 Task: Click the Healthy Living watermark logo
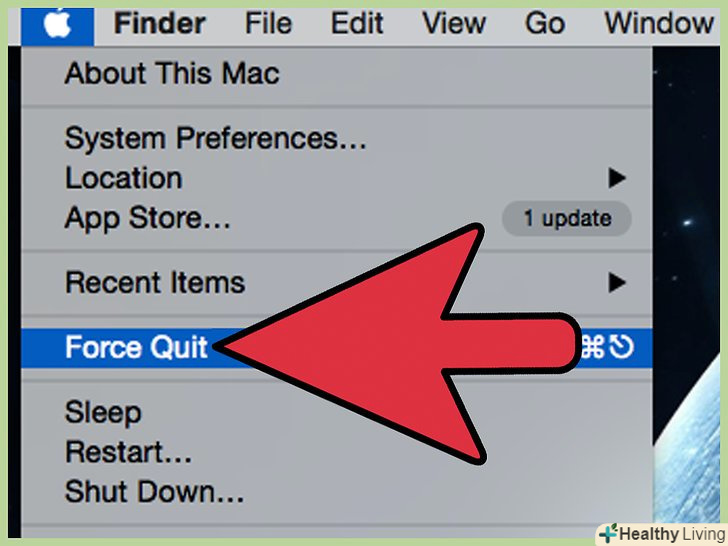point(661,534)
